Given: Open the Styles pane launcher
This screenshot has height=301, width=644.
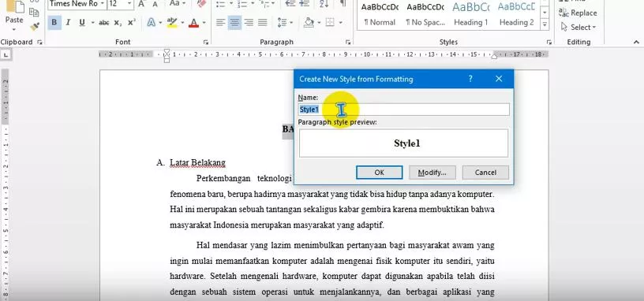Looking at the screenshot, I should point(549,42).
